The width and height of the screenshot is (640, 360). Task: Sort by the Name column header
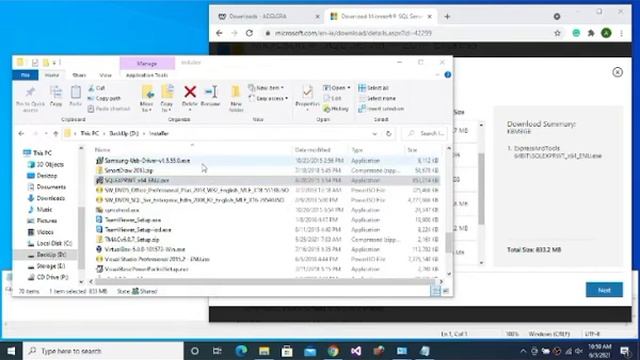tap(102, 150)
